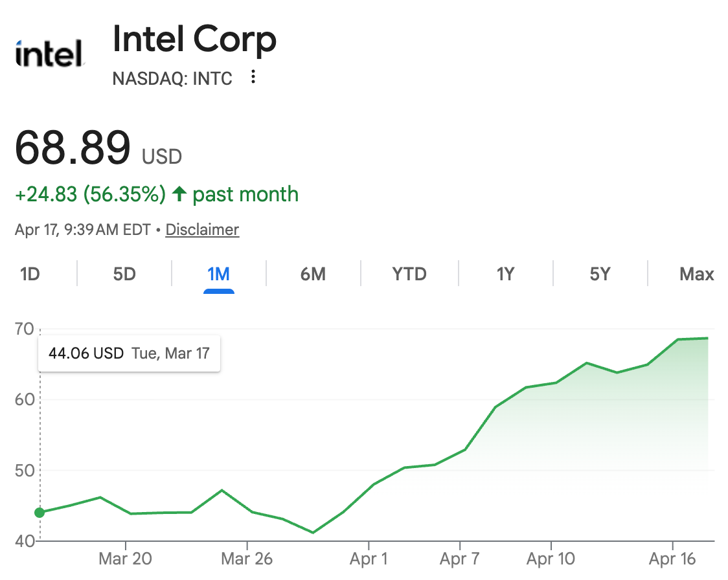Click the Intel logo icon
This screenshot has width=728, height=580.
pyautogui.click(x=50, y=54)
